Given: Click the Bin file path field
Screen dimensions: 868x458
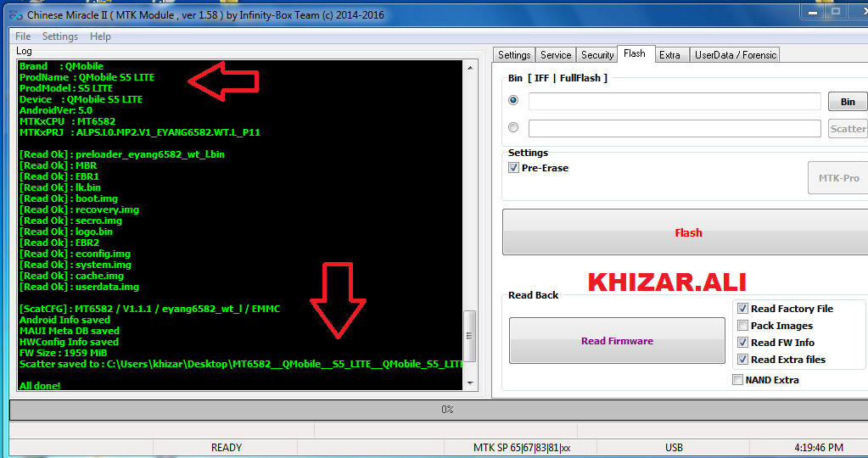Looking at the screenshot, I should click(x=675, y=101).
